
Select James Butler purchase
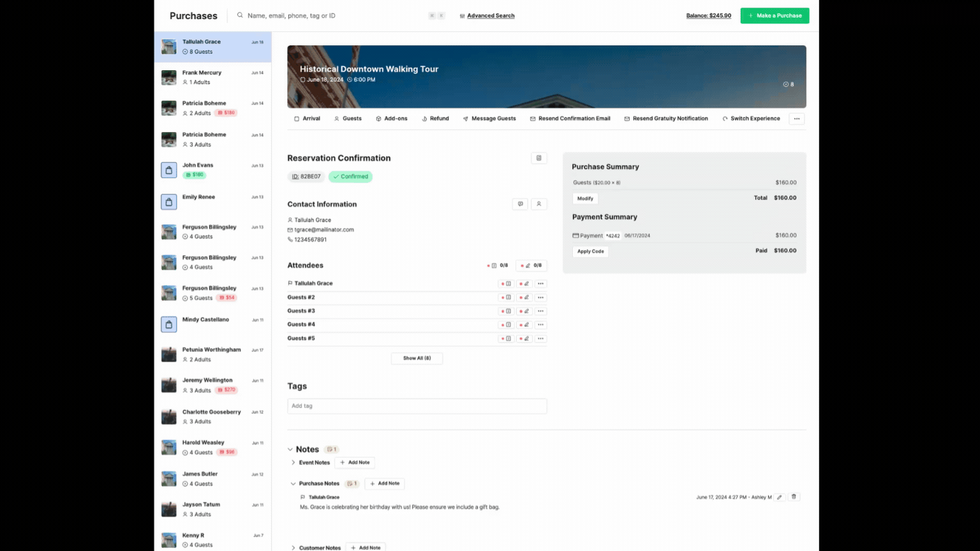213,479
